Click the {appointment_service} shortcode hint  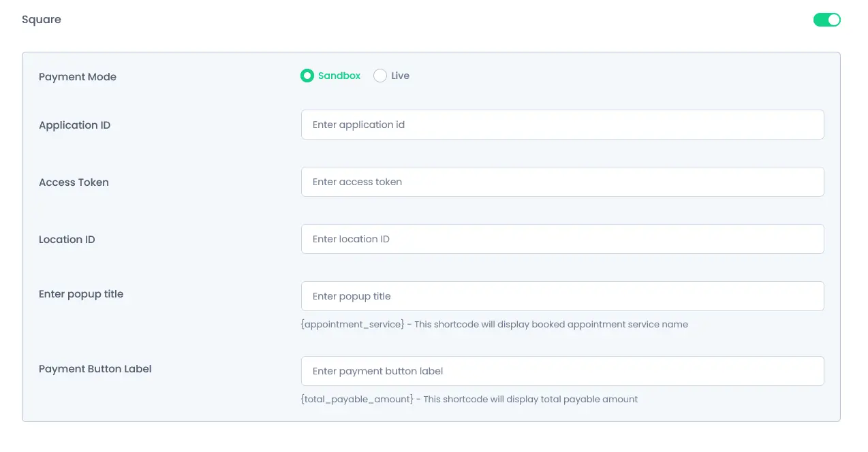pos(495,325)
